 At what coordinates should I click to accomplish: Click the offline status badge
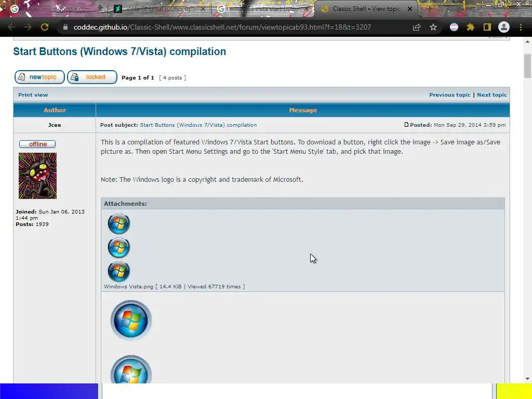(37, 144)
